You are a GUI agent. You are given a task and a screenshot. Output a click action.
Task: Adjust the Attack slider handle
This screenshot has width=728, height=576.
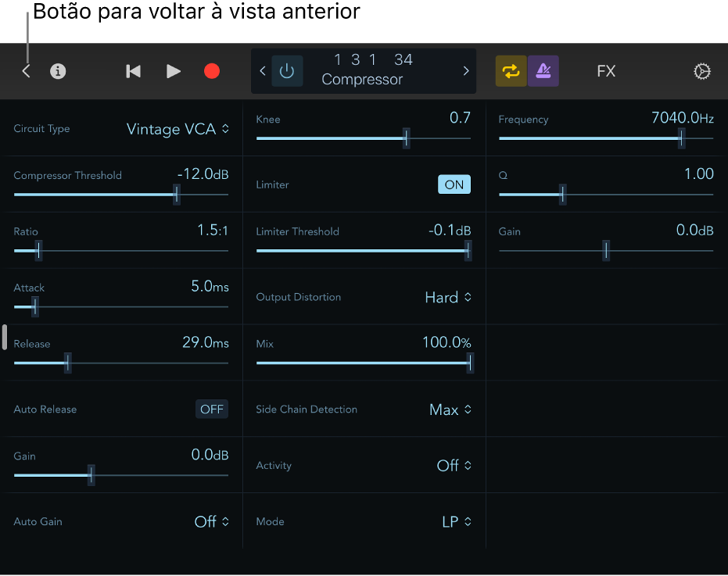tap(34, 306)
